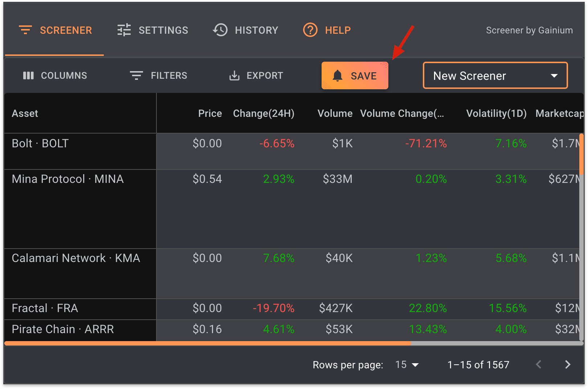Open the Export option

point(256,75)
